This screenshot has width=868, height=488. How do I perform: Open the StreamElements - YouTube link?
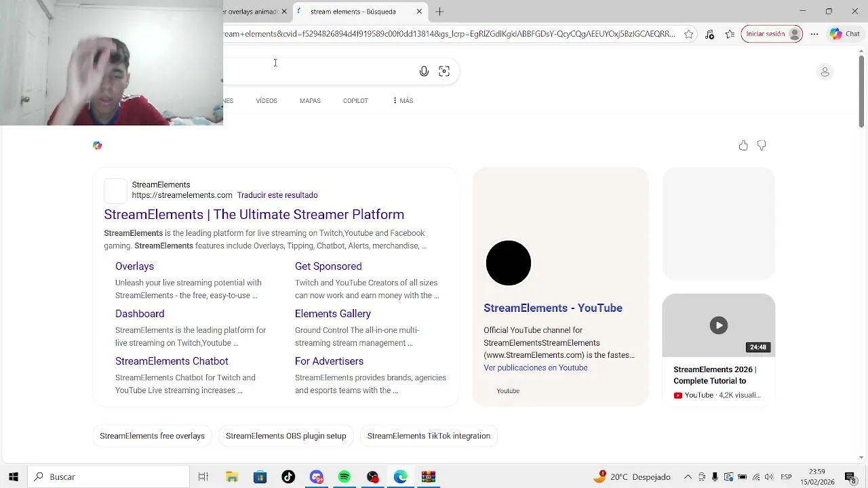pos(553,308)
